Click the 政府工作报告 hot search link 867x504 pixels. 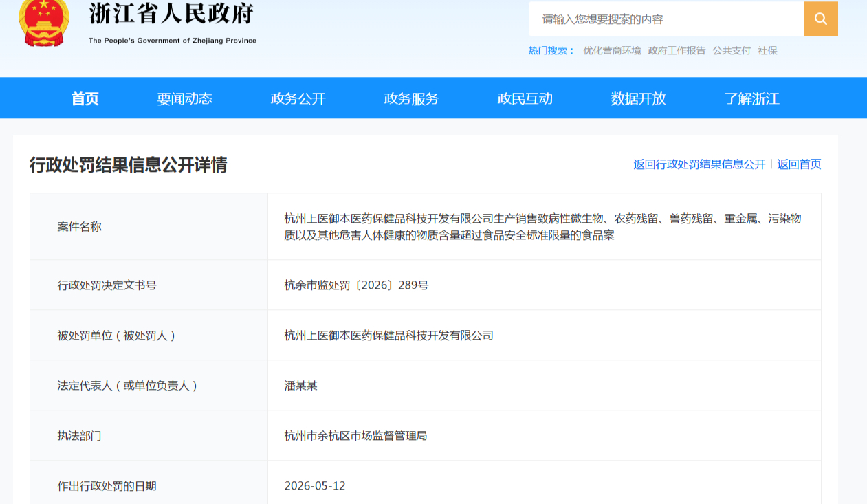click(677, 50)
